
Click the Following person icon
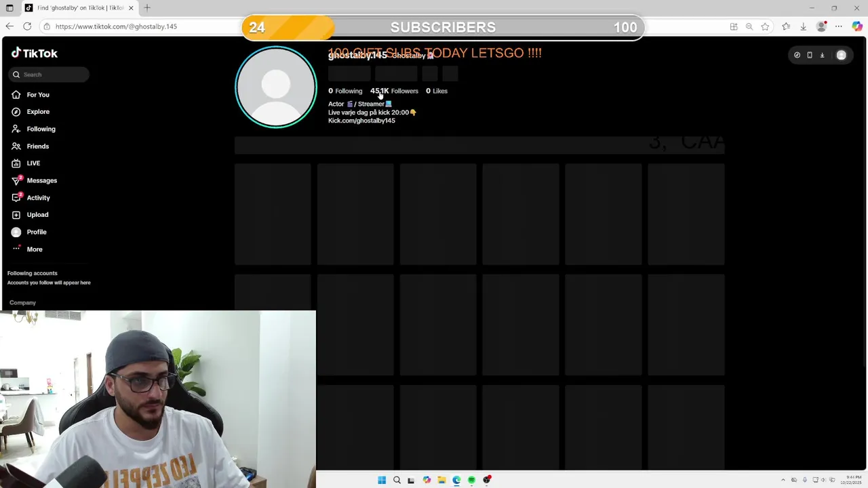(x=16, y=129)
